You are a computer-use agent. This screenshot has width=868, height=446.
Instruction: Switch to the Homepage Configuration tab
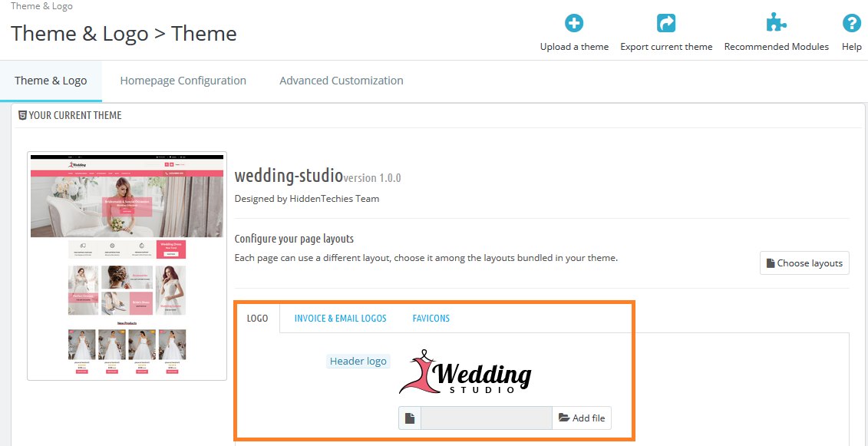coord(183,80)
